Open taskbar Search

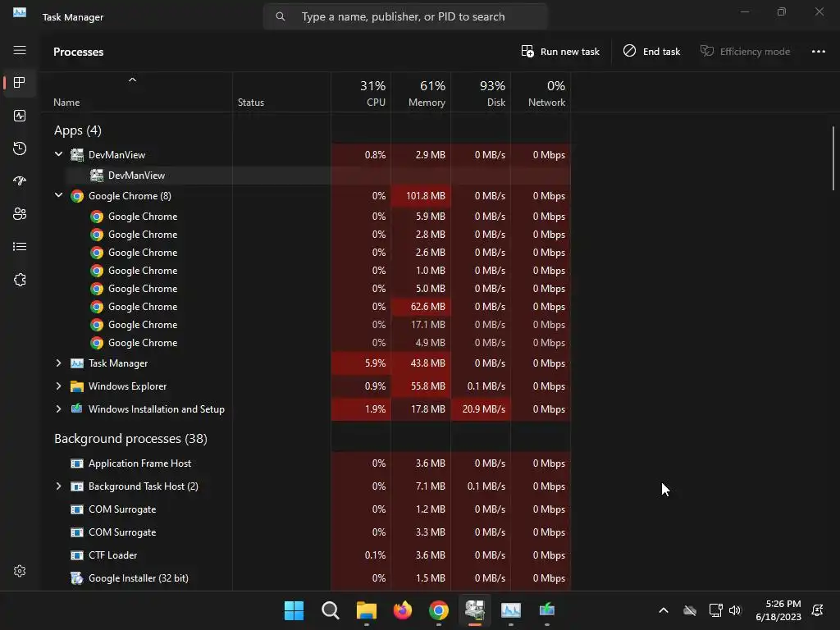point(330,610)
